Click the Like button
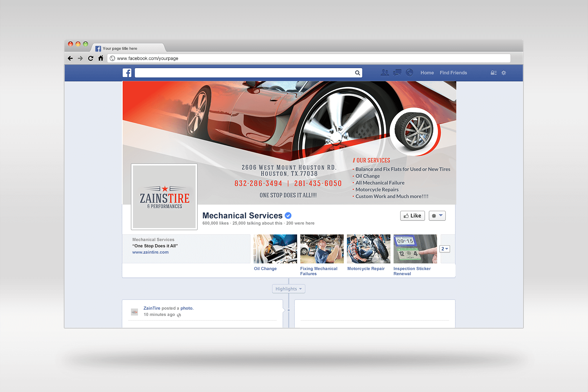This screenshot has width=588, height=392. point(412,216)
